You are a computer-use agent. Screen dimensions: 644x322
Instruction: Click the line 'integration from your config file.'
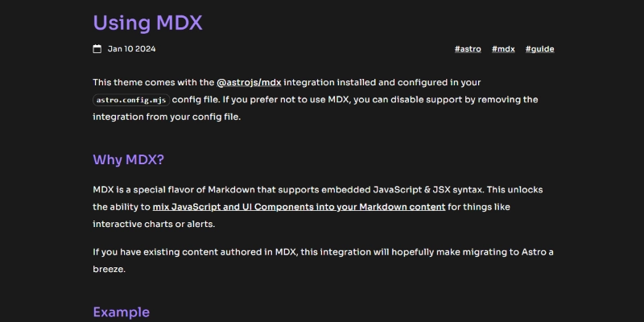(167, 117)
